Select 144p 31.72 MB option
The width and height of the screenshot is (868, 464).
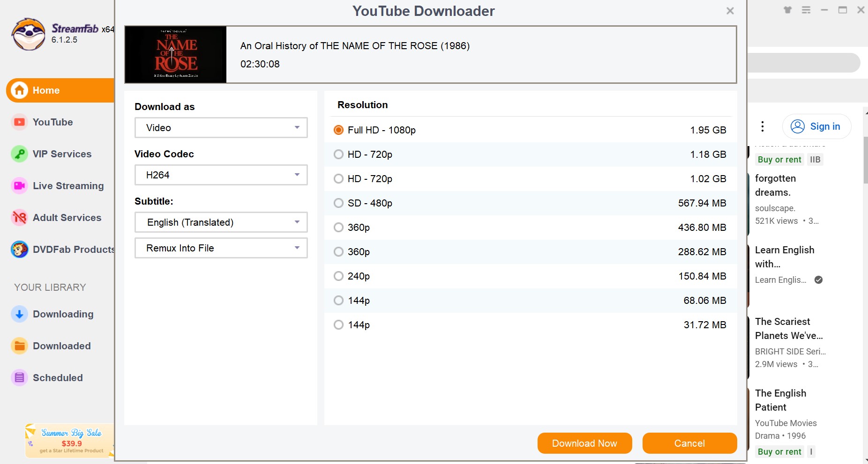click(x=338, y=325)
